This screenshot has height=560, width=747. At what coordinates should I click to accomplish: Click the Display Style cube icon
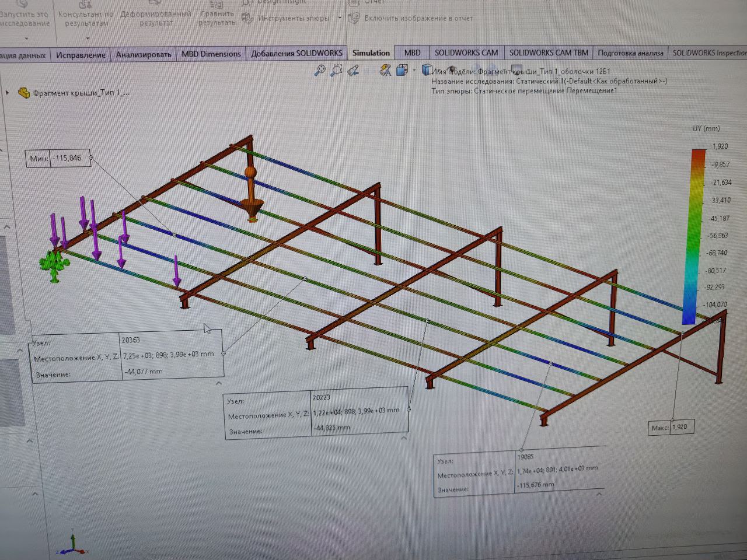pos(427,69)
